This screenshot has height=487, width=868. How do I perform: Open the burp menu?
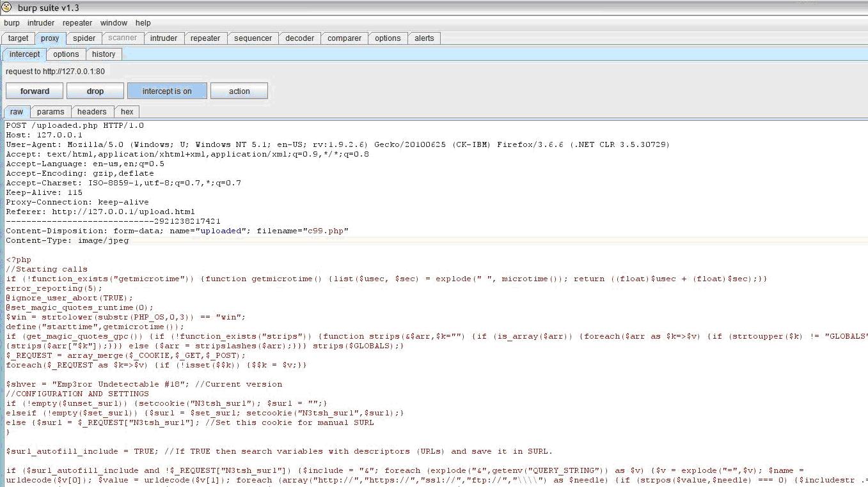[12, 23]
